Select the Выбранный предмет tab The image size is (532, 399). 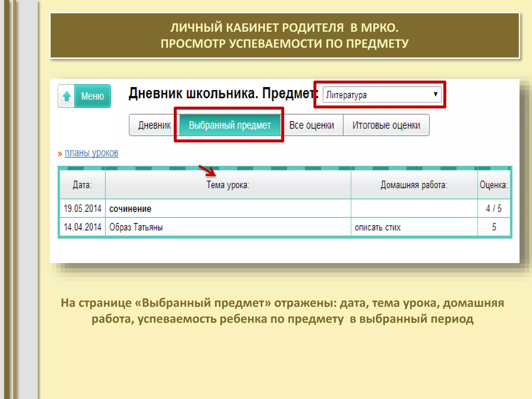(x=230, y=125)
